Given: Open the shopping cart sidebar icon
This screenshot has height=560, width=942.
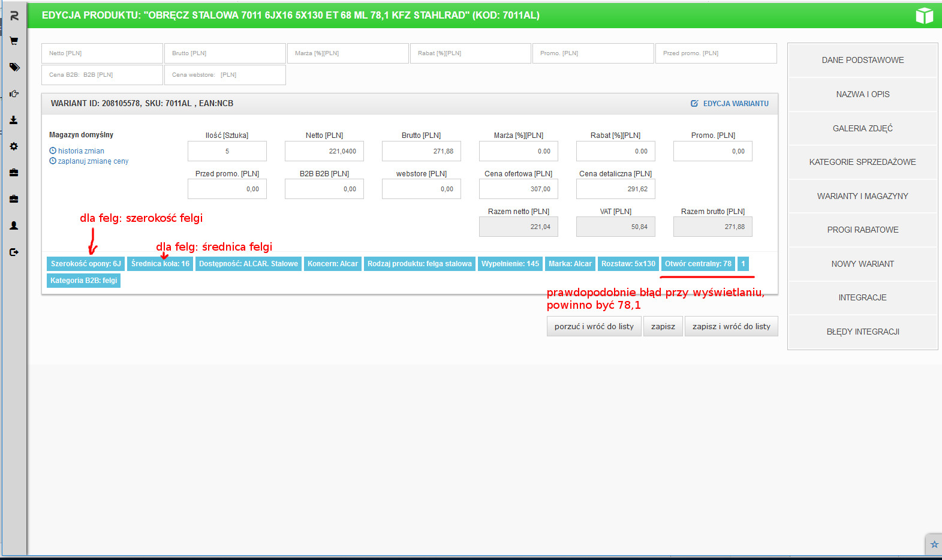Looking at the screenshot, I should coord(14,41).
